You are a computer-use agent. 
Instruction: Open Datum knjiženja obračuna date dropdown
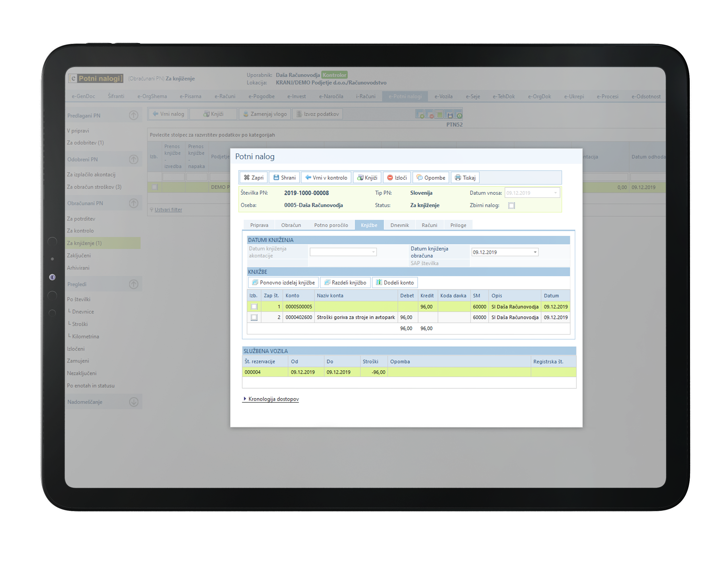[535, 252]
